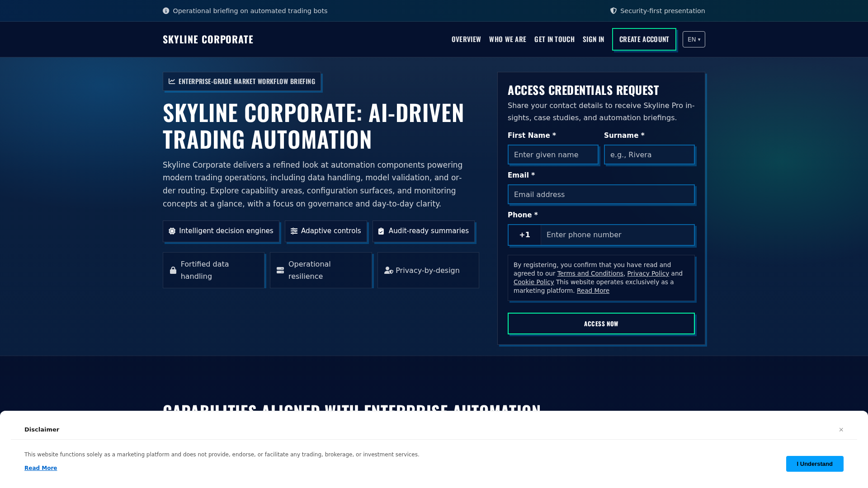Focus the Enter phone number field
Screen dimensions: 868x488
(x=618, y=235)
